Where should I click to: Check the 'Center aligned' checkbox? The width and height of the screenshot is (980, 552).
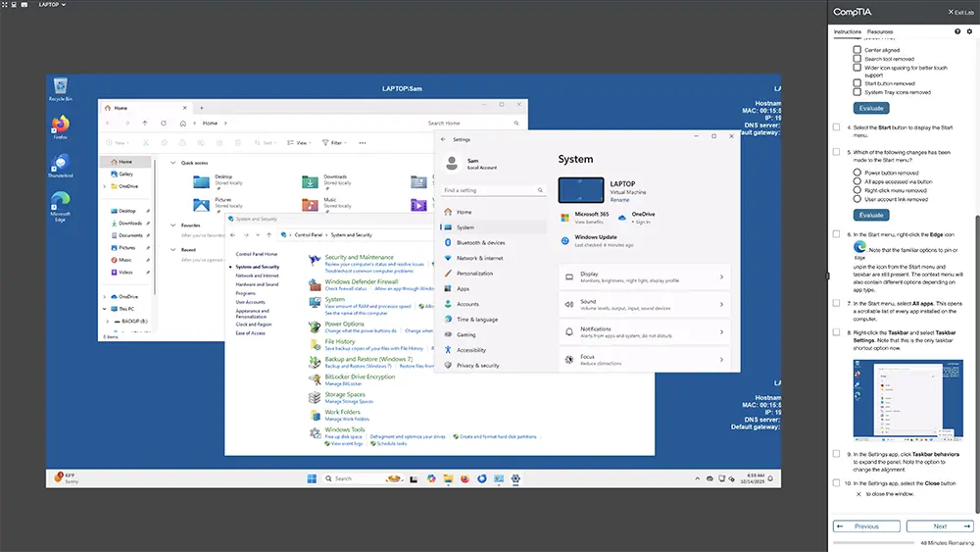(857, 50)
